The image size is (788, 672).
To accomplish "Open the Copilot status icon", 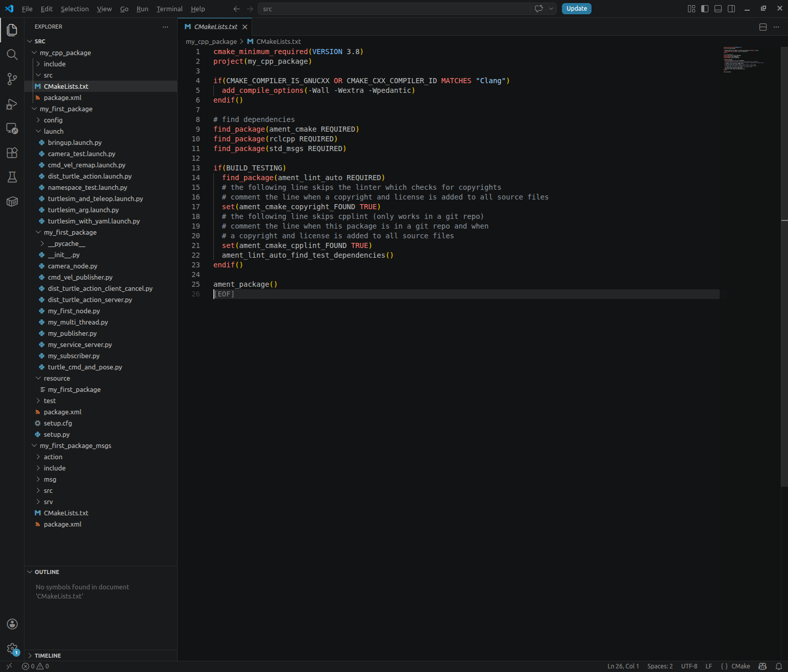I will (x=762, y=666).
